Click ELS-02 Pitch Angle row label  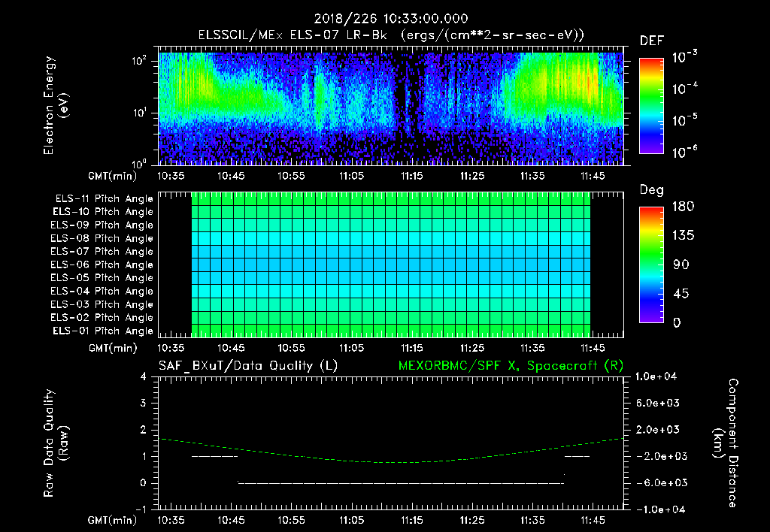coord(102,318)
